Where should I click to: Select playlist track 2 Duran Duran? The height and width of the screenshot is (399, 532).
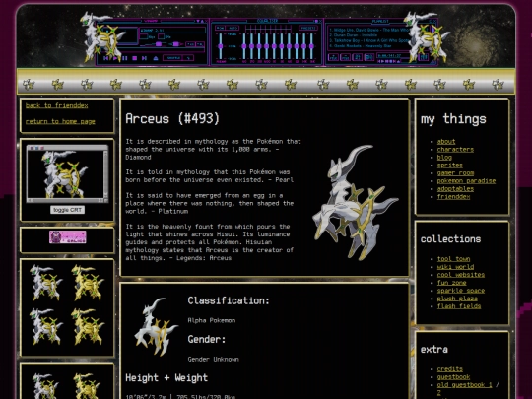pyautogui.click(x=354, y=34)
